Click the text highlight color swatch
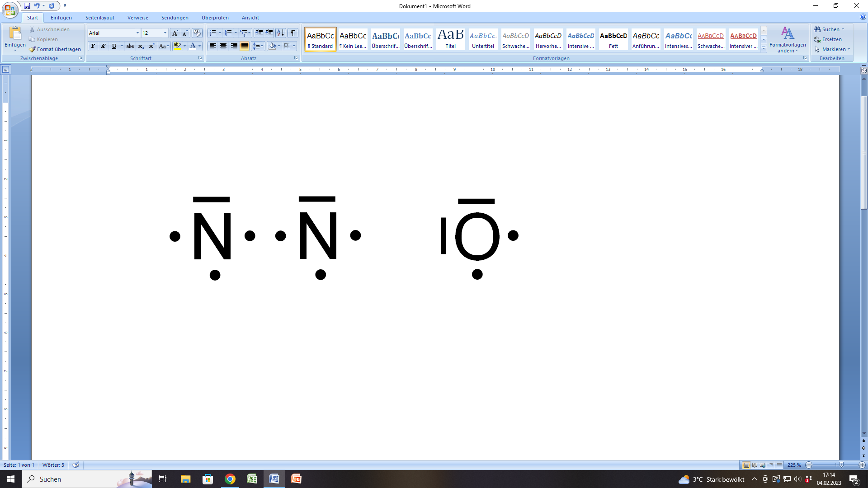 point(177,46)
